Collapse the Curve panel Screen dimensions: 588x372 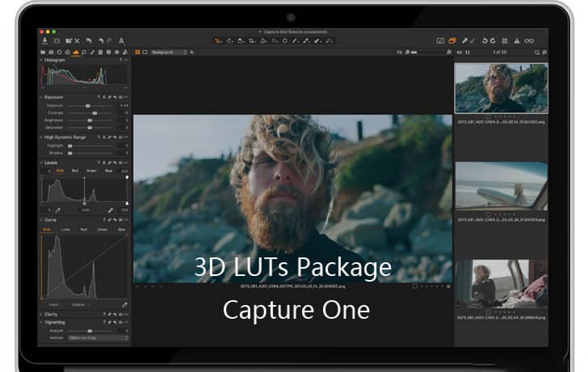(41, 220)
